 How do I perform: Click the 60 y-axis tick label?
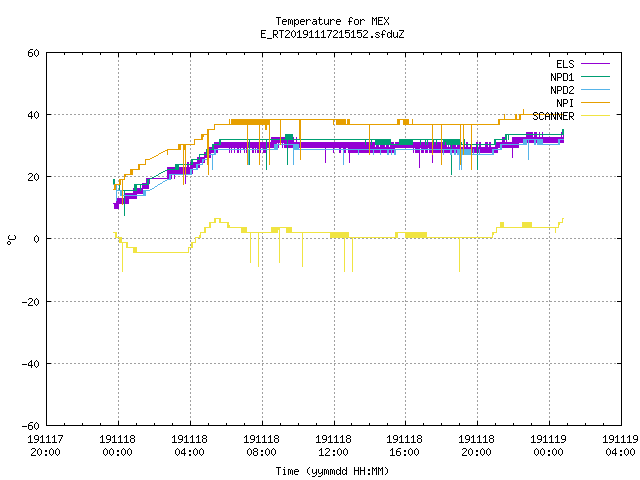(33, 53)
